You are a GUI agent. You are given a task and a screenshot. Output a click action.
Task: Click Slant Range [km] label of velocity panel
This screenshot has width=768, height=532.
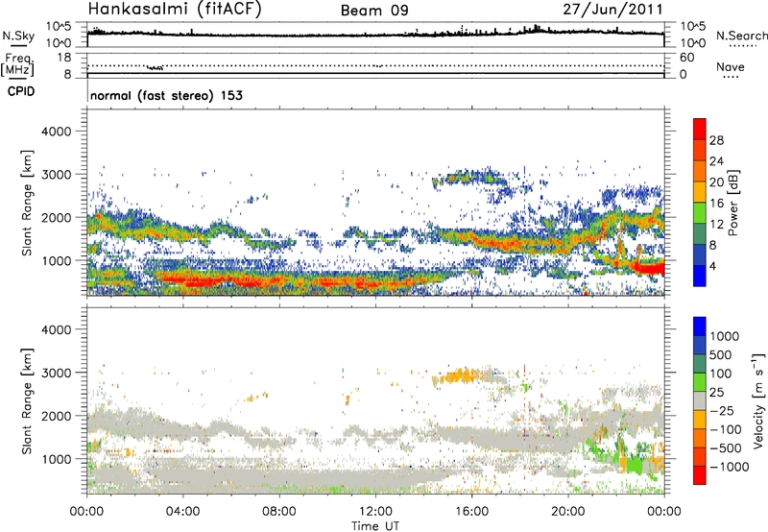27,401
